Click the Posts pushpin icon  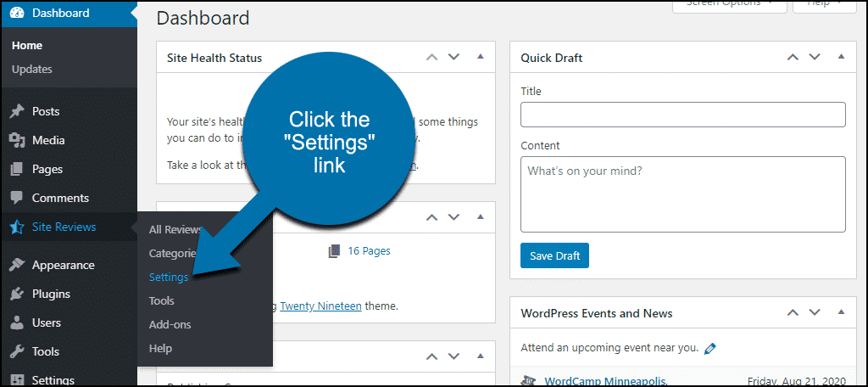[17, 111]
